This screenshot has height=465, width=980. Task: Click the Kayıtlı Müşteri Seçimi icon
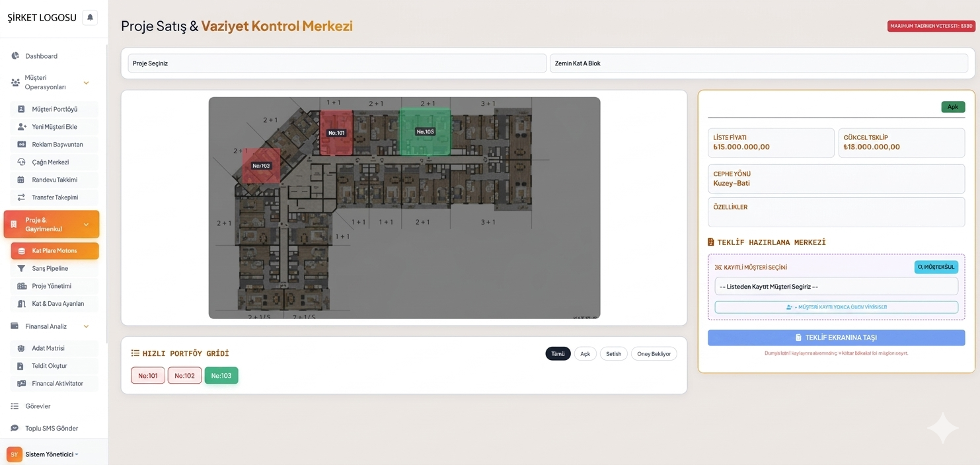coord(718,268)
